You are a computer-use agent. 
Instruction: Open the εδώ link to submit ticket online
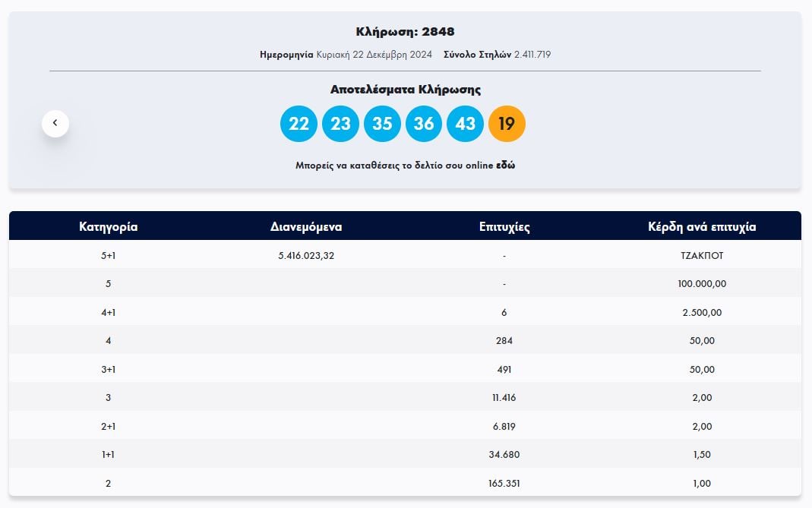(507, 164)
